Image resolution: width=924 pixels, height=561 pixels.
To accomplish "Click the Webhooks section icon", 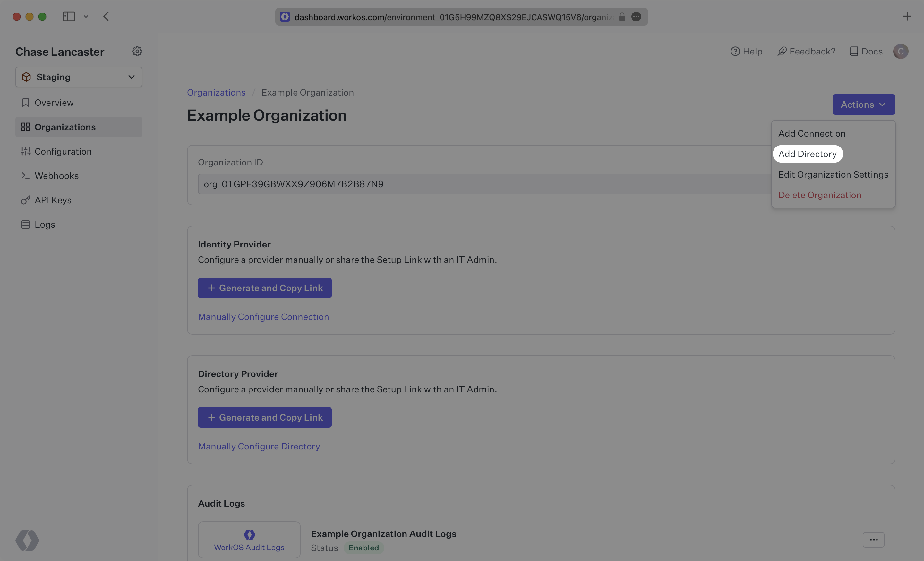I will pos(24,175).
